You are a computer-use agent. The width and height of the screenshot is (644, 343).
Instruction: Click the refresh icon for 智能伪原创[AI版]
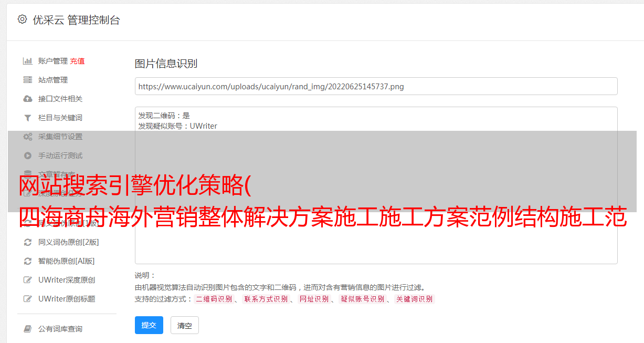point(28,261)
